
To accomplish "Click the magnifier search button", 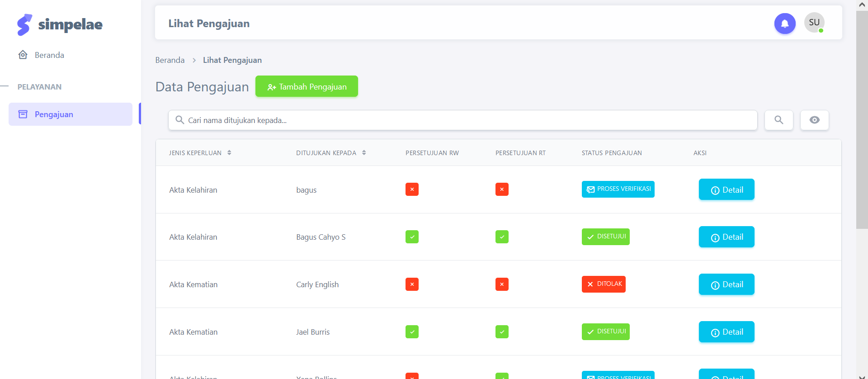I will point(778,120).
